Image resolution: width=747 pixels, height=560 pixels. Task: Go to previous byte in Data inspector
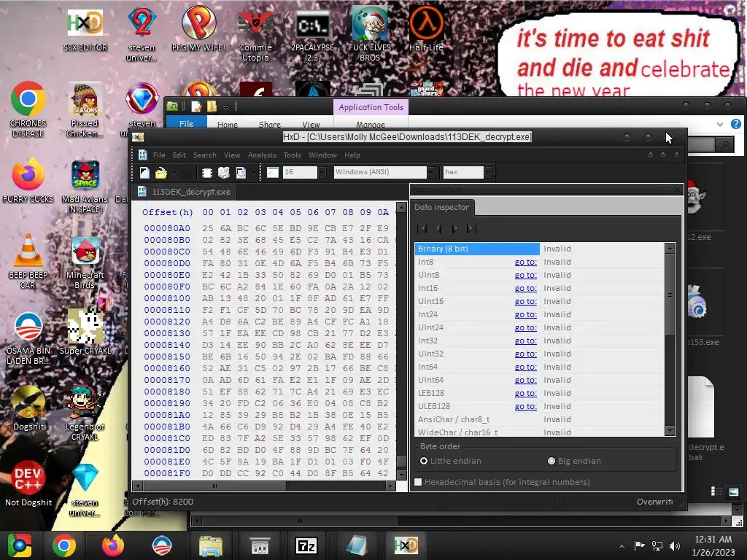point(438,229)
